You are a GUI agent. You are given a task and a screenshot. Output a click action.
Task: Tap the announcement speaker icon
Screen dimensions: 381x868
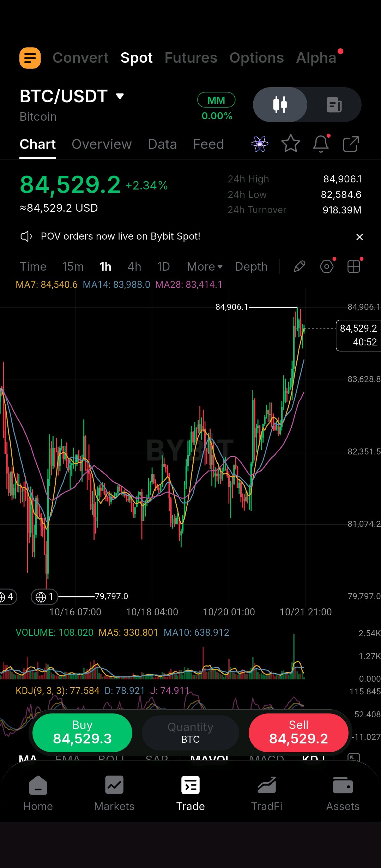[26, 236]
